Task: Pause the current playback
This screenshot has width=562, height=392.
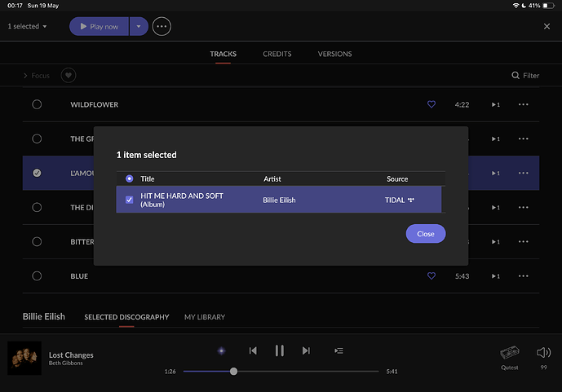Action: pyautogui.click(x=280, y=350)
